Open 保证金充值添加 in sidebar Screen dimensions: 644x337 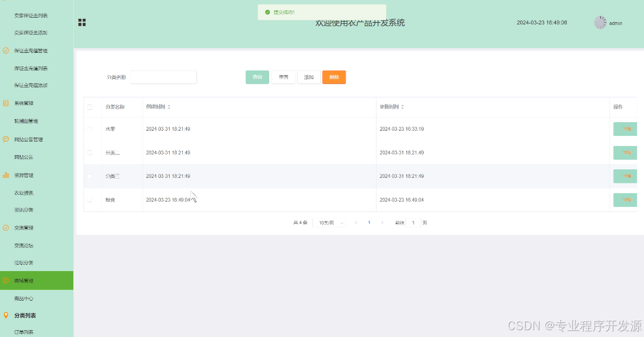pos(31,85)
